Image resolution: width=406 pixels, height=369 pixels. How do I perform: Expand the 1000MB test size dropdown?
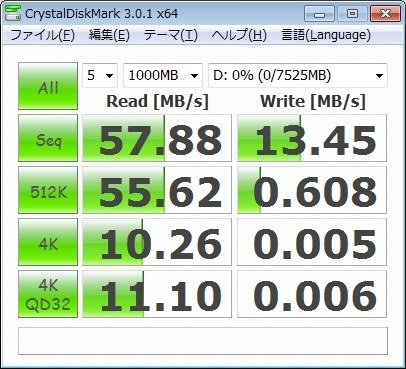coord(163,75)
